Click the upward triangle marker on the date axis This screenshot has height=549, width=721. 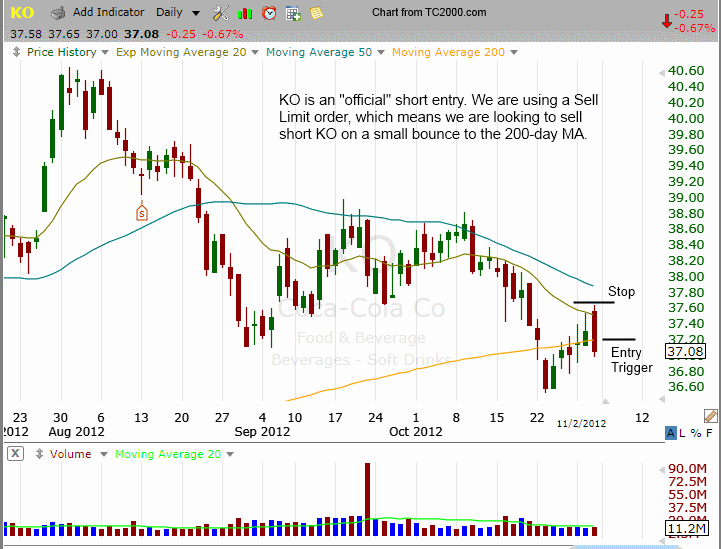606,401
